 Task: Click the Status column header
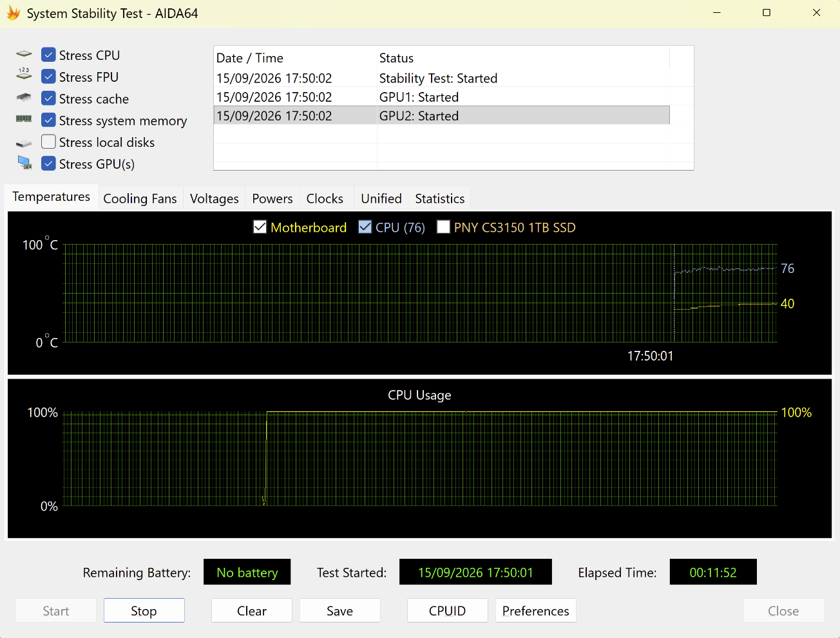tap(523, 58)
